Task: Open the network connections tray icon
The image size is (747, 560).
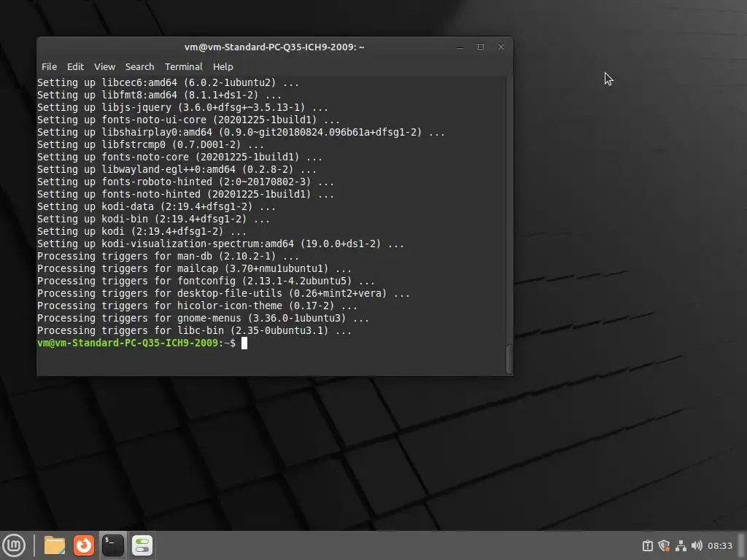Action: [x=681, y=545]
